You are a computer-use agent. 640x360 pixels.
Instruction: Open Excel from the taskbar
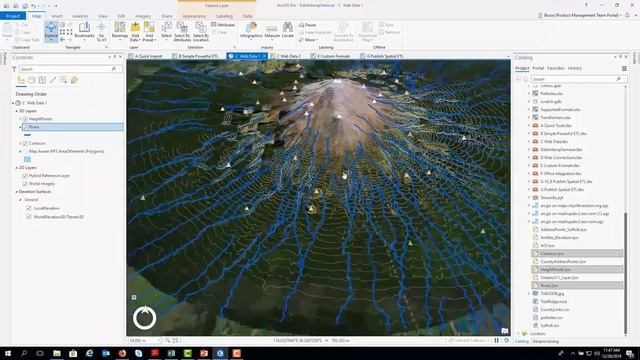point(171,353)
